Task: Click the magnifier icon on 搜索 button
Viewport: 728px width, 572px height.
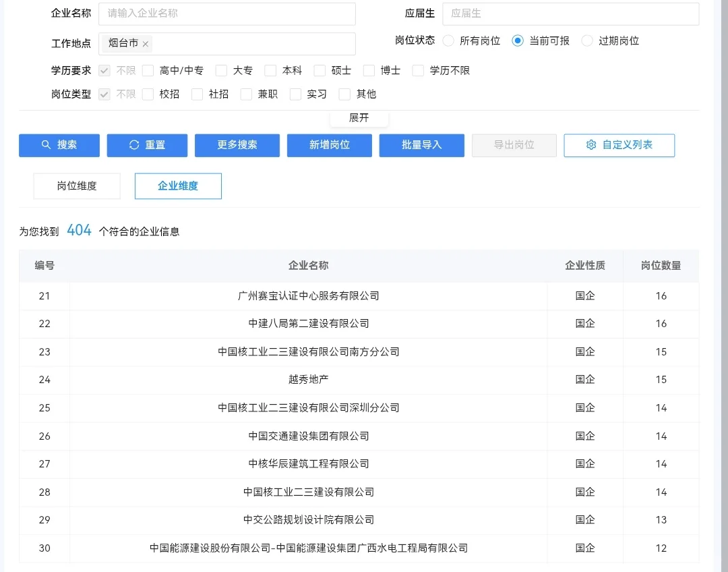Action: 46,145
